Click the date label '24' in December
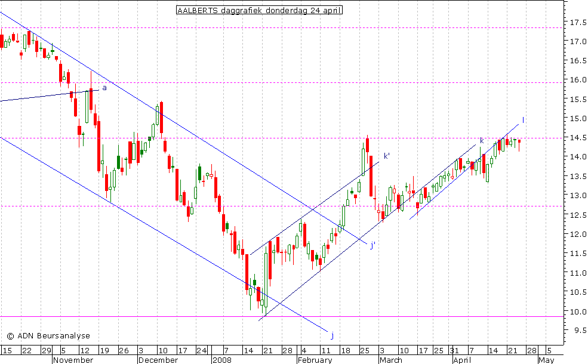This screenshot has width=588, height=364. coord(201,350)
